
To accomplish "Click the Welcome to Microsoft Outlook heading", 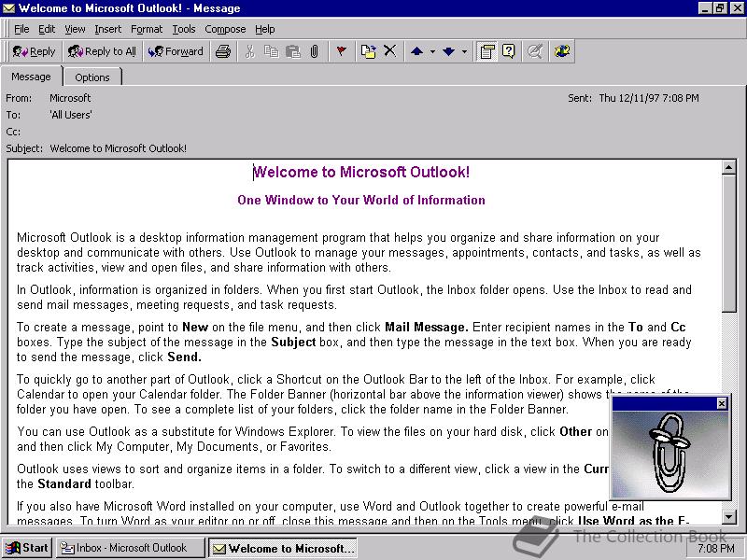I will (x=361, y=172).
